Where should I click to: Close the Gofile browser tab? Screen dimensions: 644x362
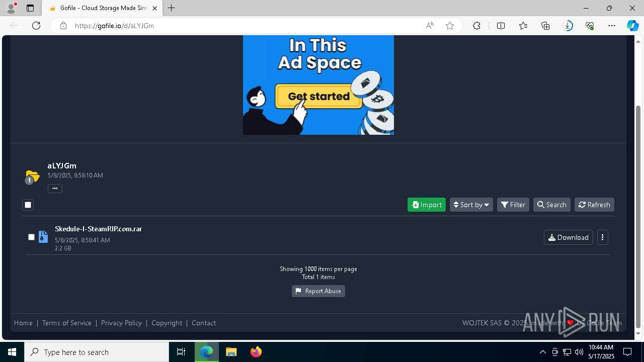[x=154, y=8]
